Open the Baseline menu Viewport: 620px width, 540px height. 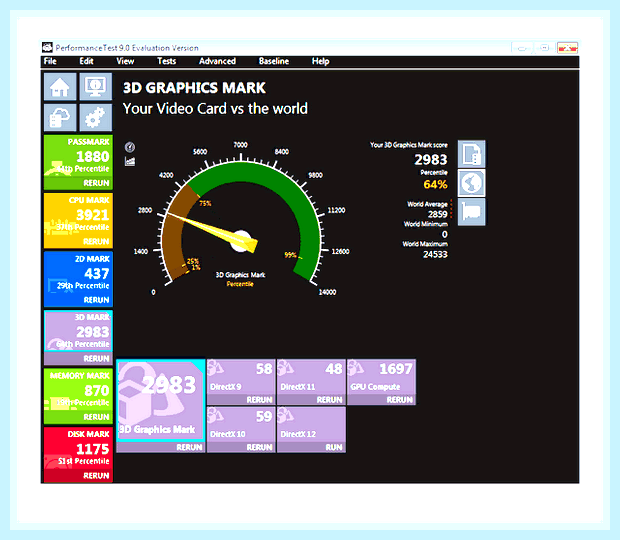(274, 61)
